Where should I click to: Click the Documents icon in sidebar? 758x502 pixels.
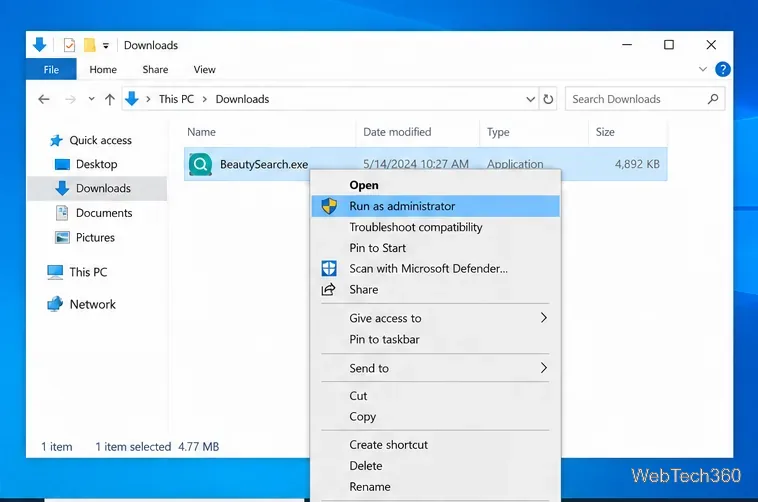click(62, 213)
